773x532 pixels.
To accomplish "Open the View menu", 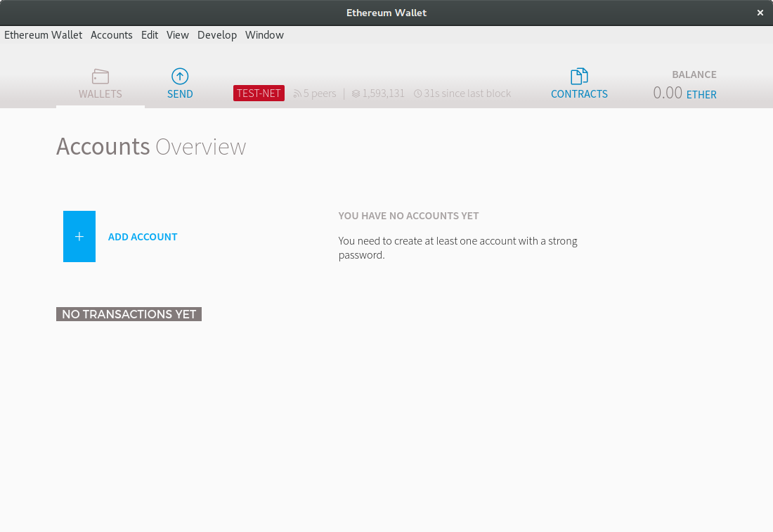I will click(x=178, y=35).
